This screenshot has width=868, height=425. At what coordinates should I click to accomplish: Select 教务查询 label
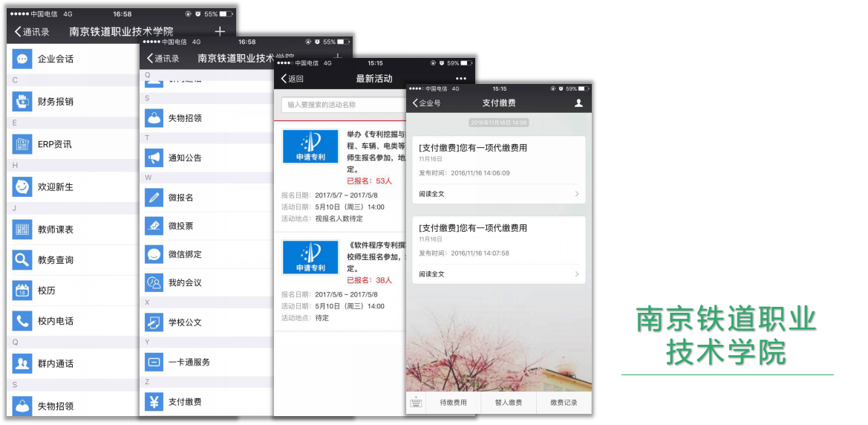[56, 260]
